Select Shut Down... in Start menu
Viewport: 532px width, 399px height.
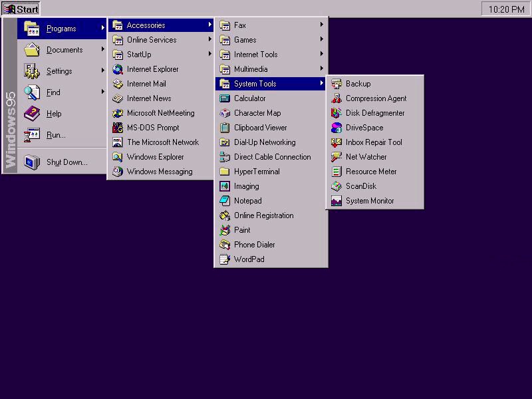click(x=66, y=162)
